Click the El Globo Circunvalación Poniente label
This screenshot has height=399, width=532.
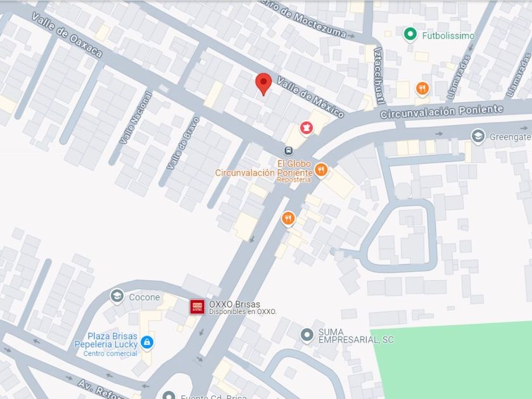click(264, 168)
